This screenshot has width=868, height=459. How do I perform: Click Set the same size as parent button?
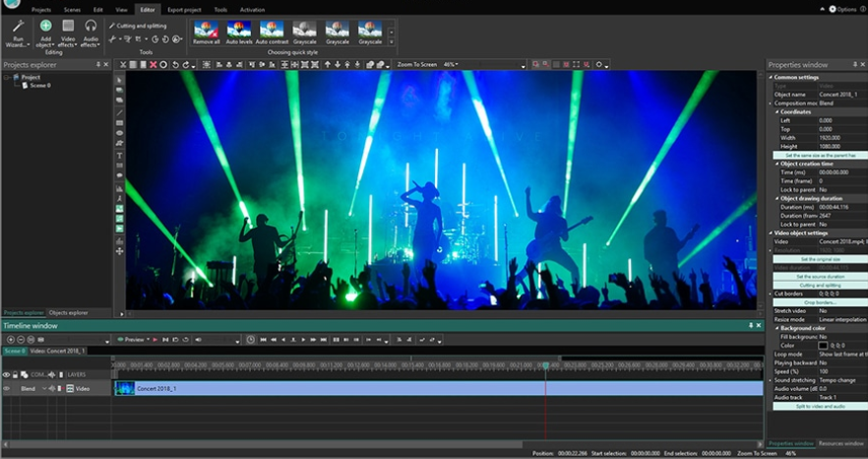(821, 156)
